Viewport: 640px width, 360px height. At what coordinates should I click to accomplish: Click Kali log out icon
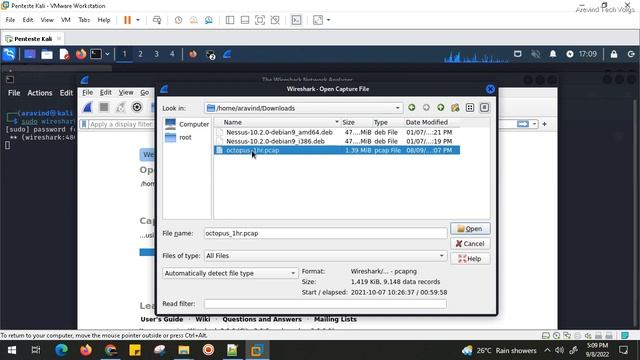(631, 54)
